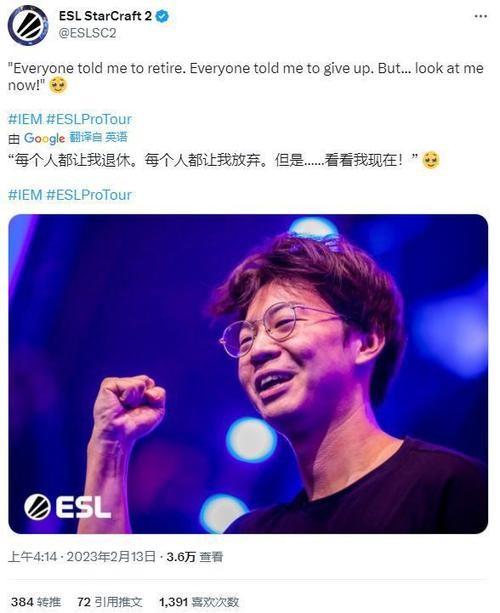This screenshot has height=613, width=500.
Task: Open the 上午4:14 · 2023年2月13日 timestamp
Action: [x=81, y=557]
